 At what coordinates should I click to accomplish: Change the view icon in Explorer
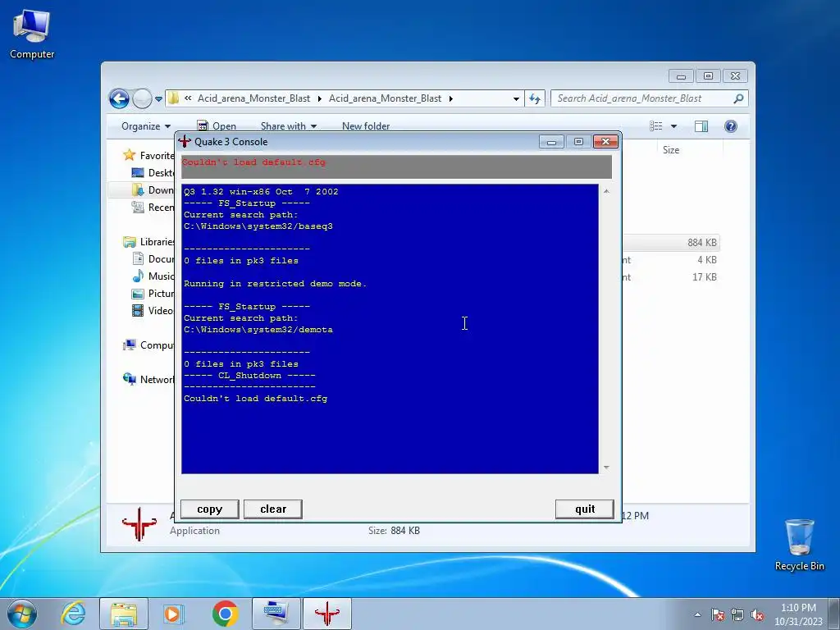pyautogui.click(x=656, y=126)
